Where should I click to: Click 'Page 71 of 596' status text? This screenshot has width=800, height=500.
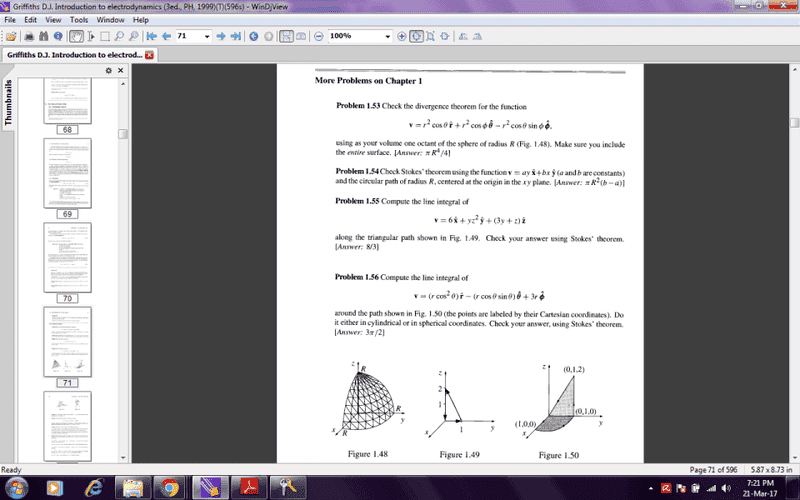[713, 470]
